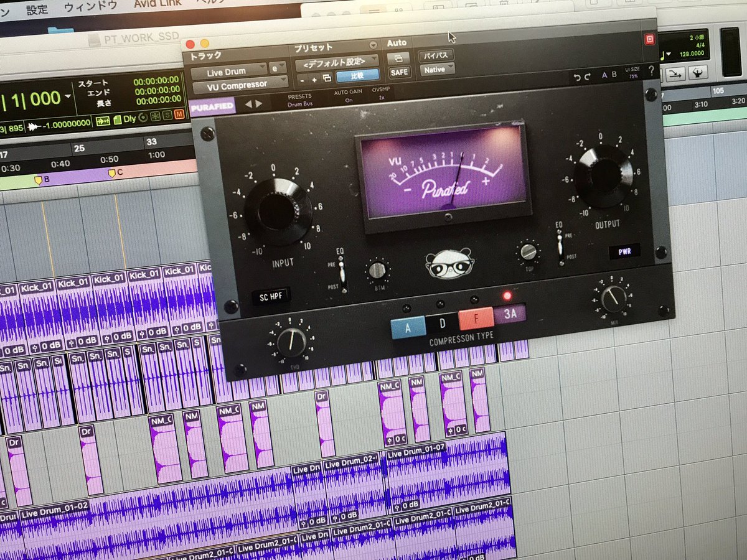Image resolution: width=747 pixels, height=560 pixels.
Task: Click the TOP EQ knob
Action: click(x=529, y=251)
